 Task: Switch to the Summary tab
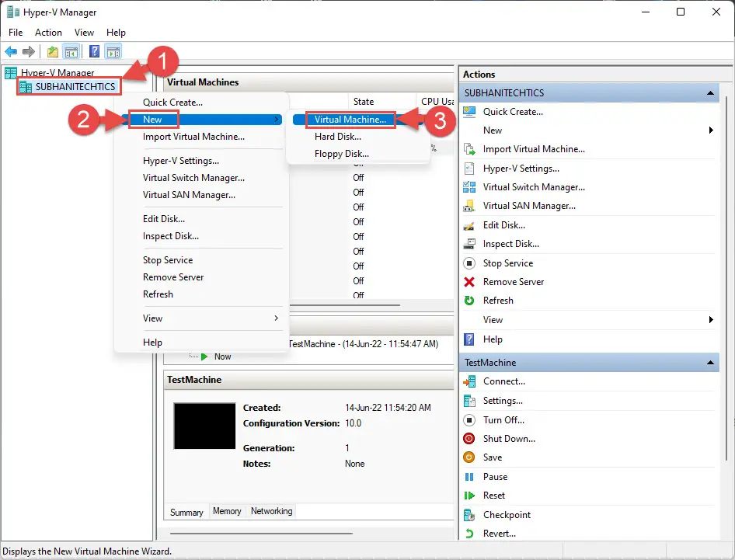(x=186, y=512)
